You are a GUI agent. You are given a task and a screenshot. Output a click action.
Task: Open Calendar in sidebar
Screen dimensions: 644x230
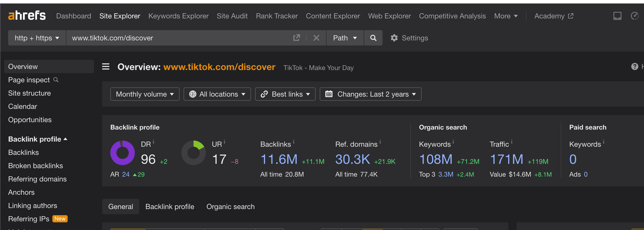point(22,106)
